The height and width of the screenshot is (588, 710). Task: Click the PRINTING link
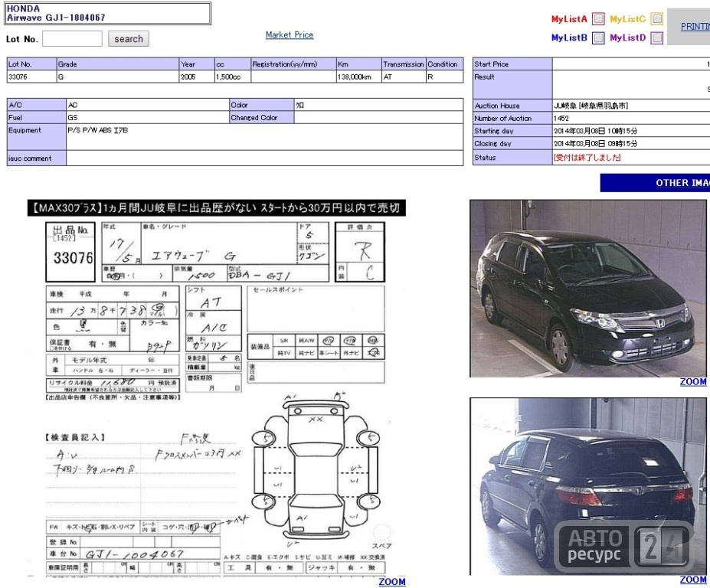click(x=695, y=26)
